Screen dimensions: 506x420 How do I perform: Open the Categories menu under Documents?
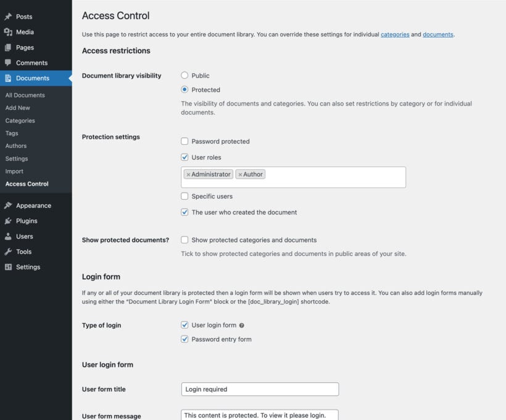20,120
